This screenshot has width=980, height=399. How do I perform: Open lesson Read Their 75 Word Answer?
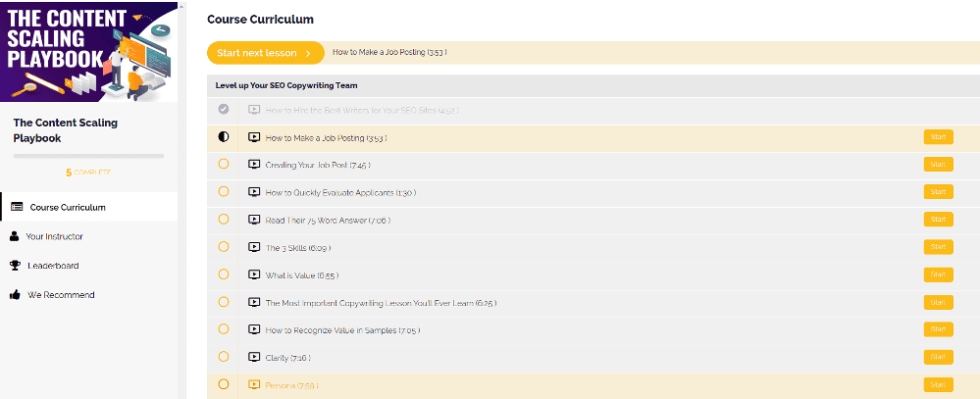328,221
